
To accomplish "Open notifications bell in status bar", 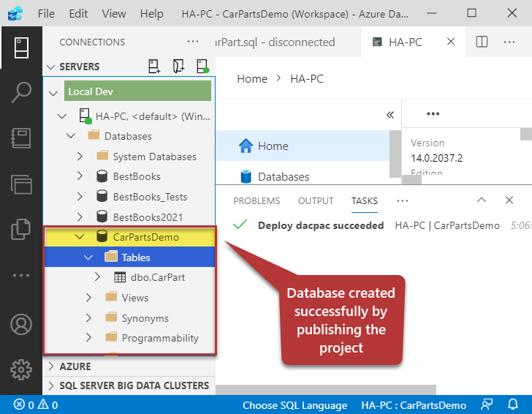I will pyautogui.click(x=513, y=404).
